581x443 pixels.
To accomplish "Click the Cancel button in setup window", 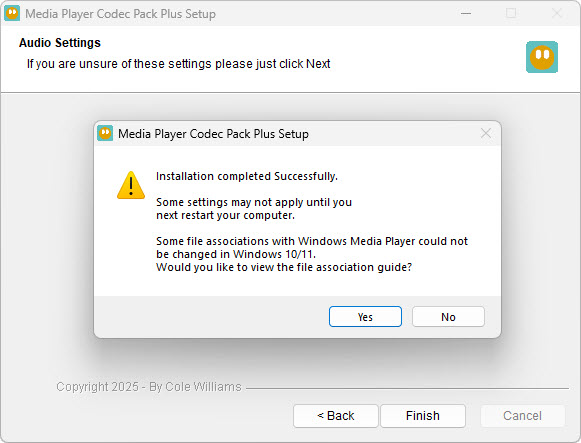I will (x=522, y=416).
